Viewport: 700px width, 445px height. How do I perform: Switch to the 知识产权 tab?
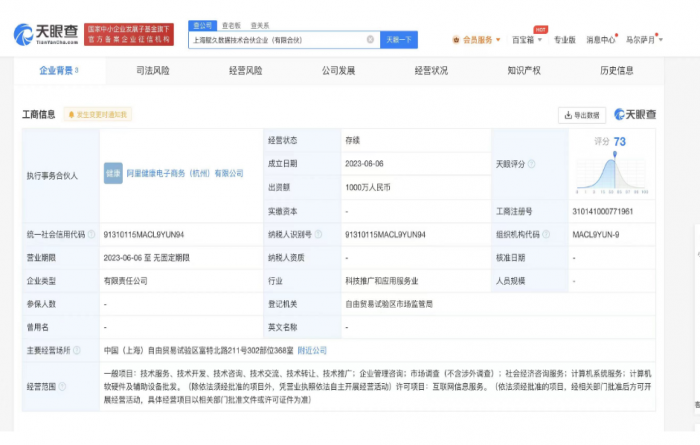[524, 71]
